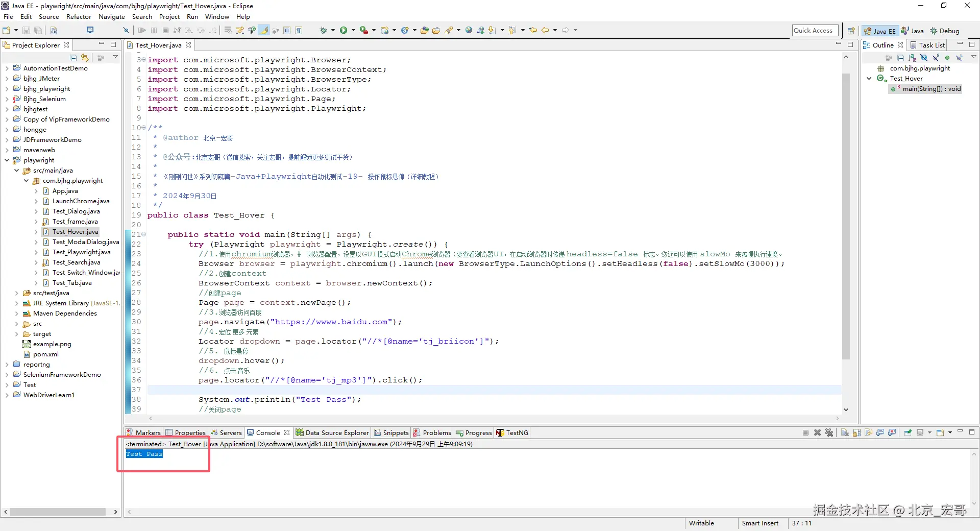Click the Display Selected Console icon

click(920, 432)
